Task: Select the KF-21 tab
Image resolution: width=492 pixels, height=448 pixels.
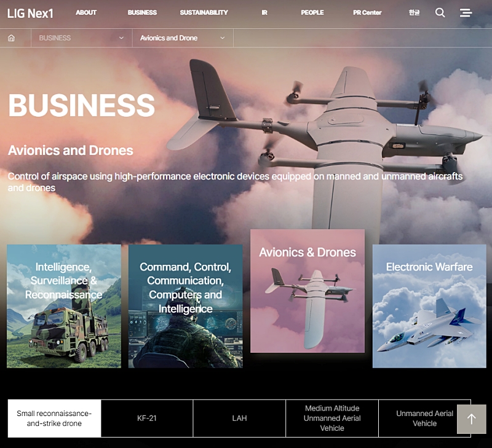Action: tap(147, 419)
